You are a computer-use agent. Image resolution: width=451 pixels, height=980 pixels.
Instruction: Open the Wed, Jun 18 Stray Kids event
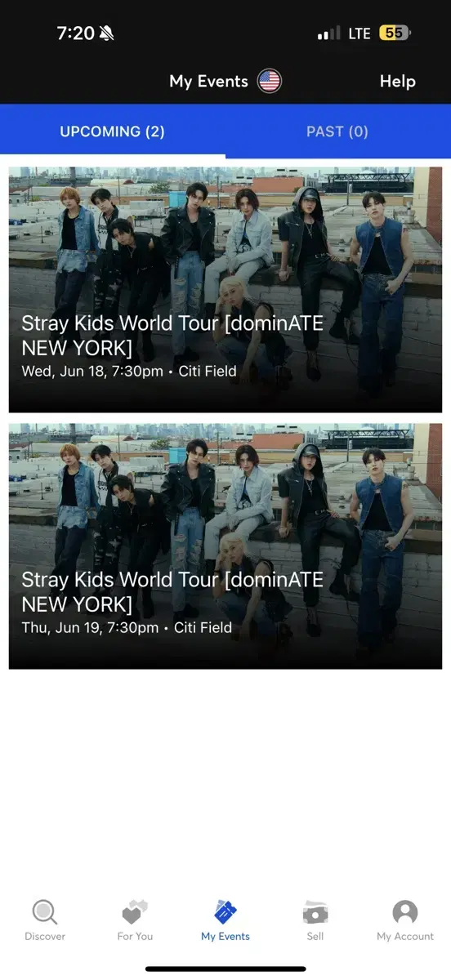coord(225,290)
